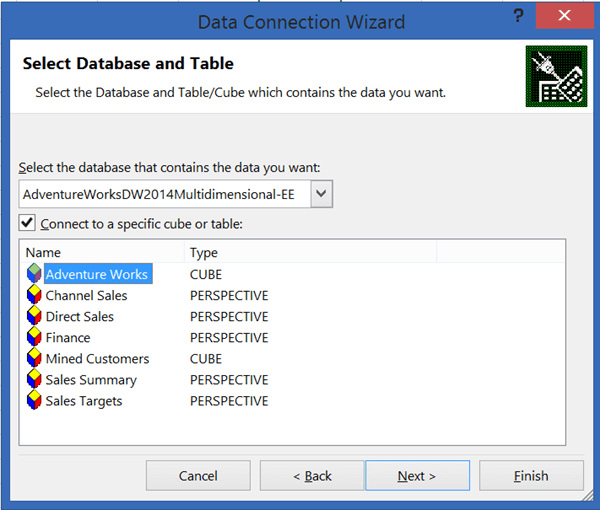The height and width of the screenshot is (510, 600).
Task: Select the Sales Targets list entry
Action: coord(84,401)
